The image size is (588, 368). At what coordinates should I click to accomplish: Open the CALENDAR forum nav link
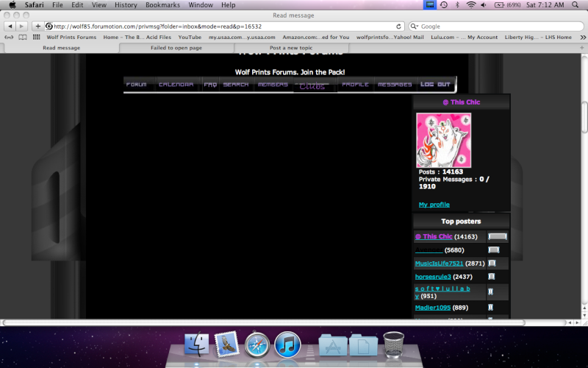click(176, 85)
